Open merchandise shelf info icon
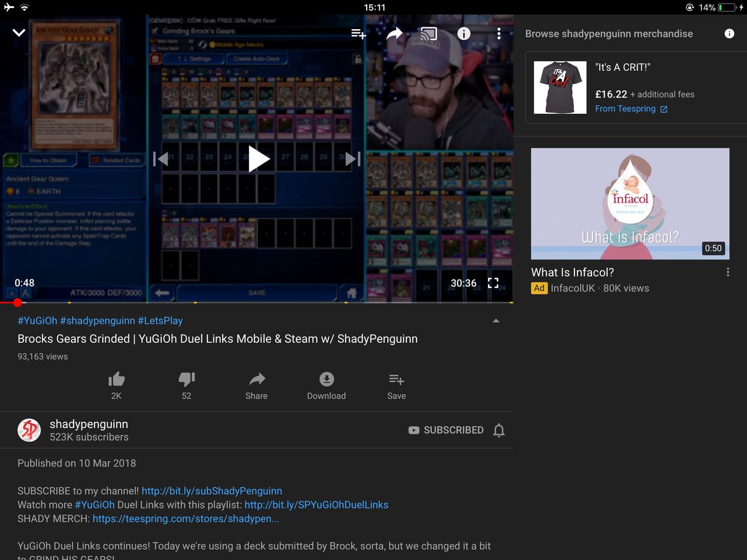 (x=730, y=34)
